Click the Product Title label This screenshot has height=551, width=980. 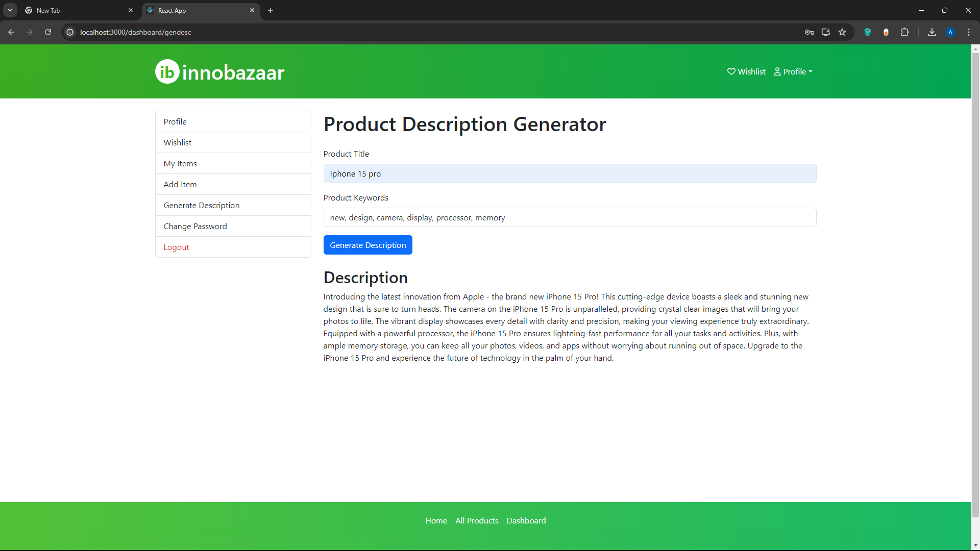coord(346,154)
